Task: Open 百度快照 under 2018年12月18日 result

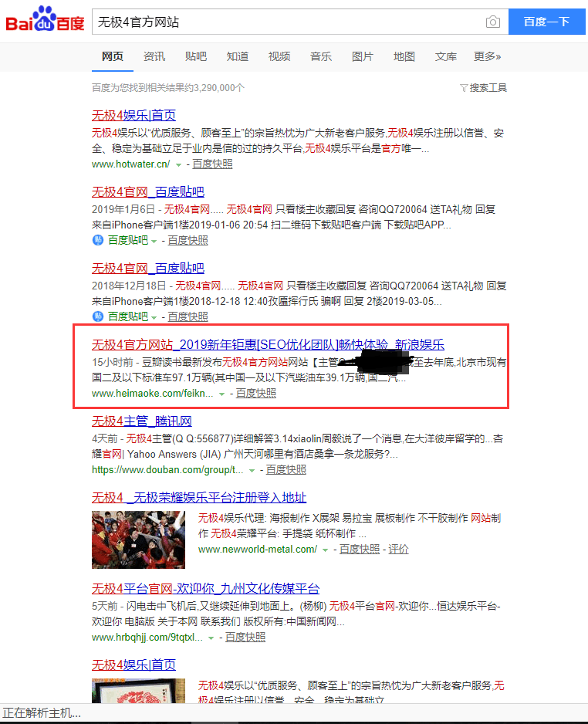Action: (x=188, y=316)
